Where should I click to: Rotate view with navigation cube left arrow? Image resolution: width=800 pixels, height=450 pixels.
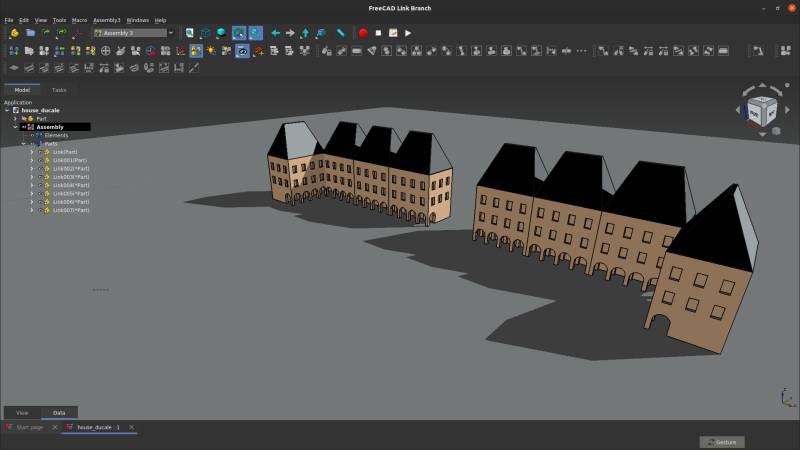738,110
